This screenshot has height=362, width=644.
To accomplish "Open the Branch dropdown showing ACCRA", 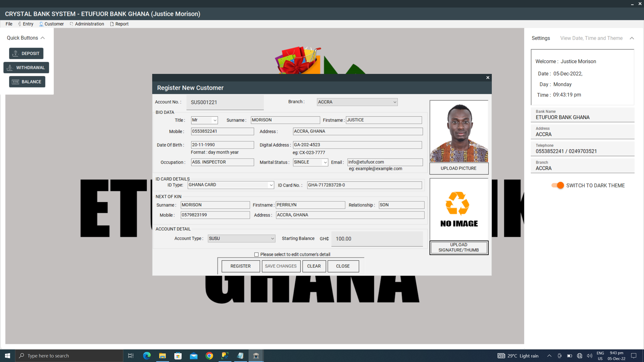I will 394,102.
